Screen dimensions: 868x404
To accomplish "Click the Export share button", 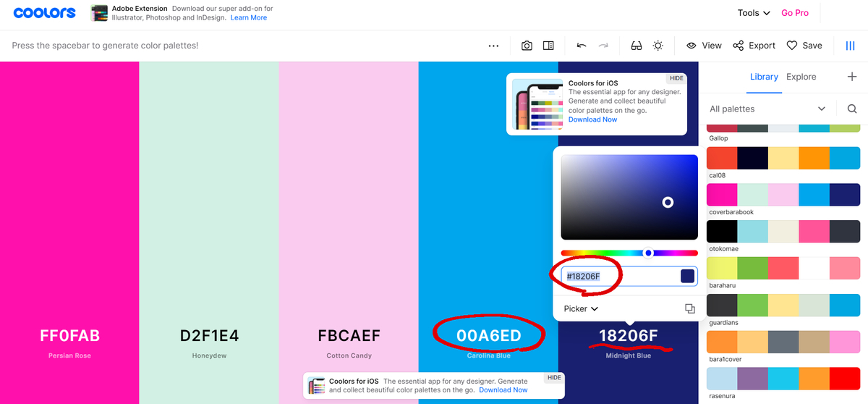I will click(x=754, y=46).
